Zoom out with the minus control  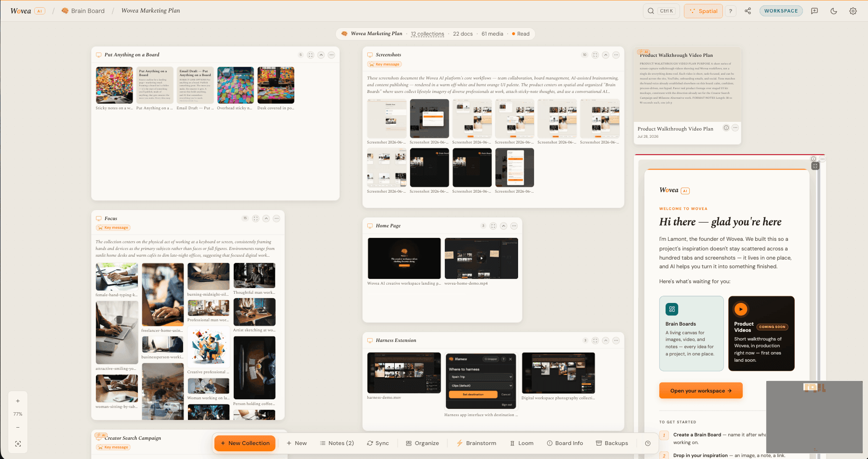pyautogui.click(x=18, y=427)
